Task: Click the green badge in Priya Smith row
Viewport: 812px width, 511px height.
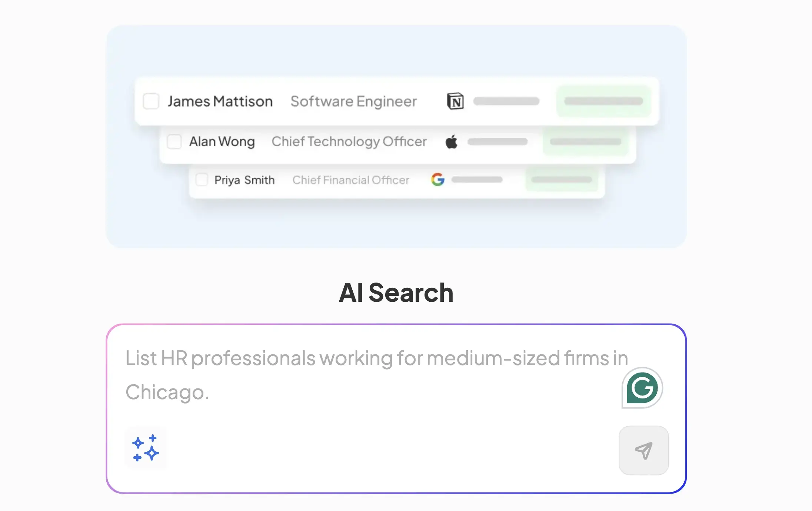Action: point(562,180)
